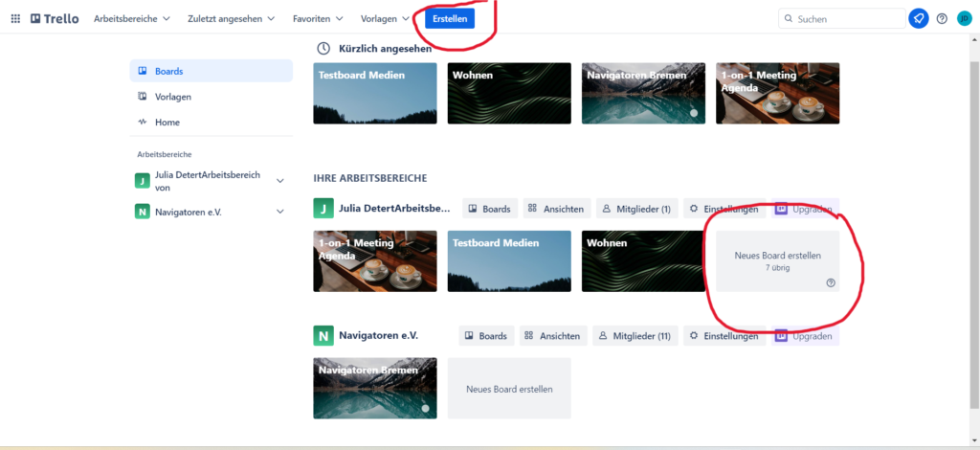Image resolution: width=980 pixels, height=450 pixels.
Task: Click Neues Board erstellen tile with 7 übrig
Action: [x=777, y=261]
